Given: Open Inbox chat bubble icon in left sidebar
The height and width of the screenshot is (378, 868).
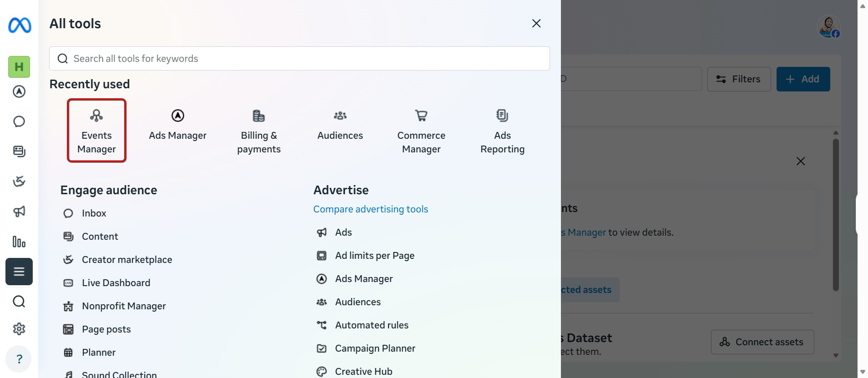Looking at the screenshot, I should click(x=19, y=121).
